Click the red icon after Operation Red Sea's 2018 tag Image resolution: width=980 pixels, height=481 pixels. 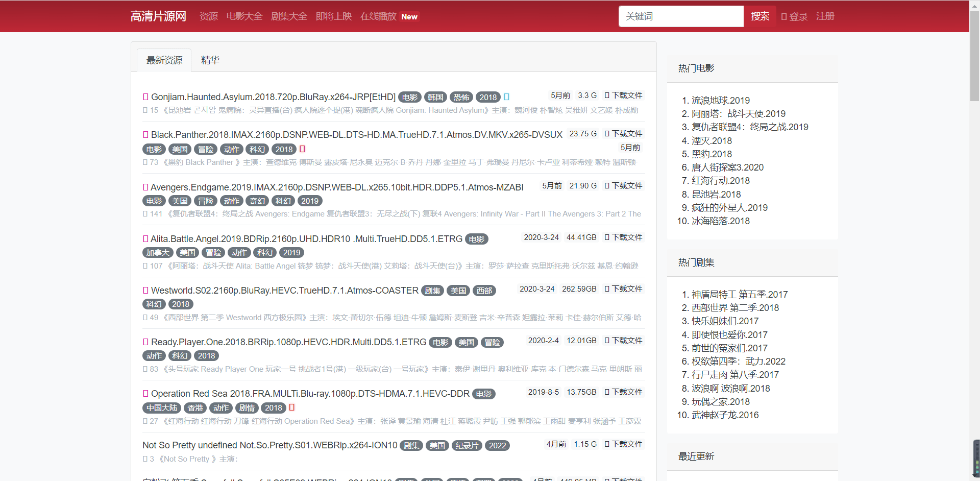292,407
